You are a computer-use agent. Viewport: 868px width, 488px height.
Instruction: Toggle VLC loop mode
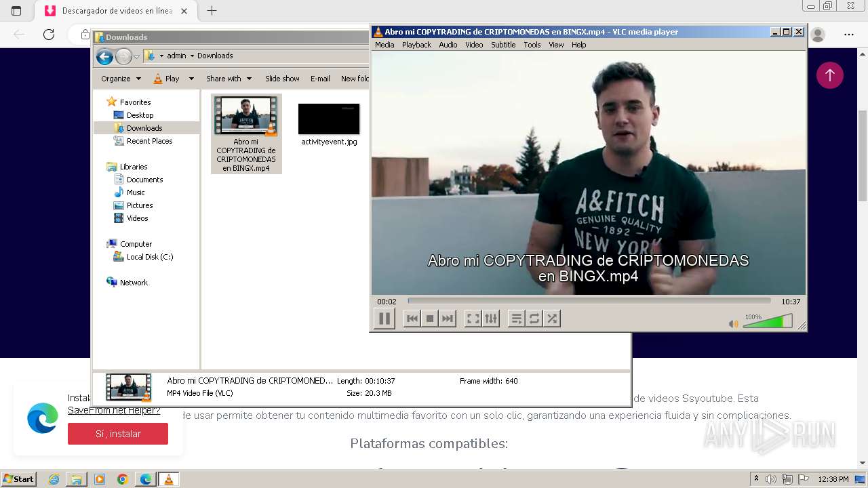pos(534,319)
